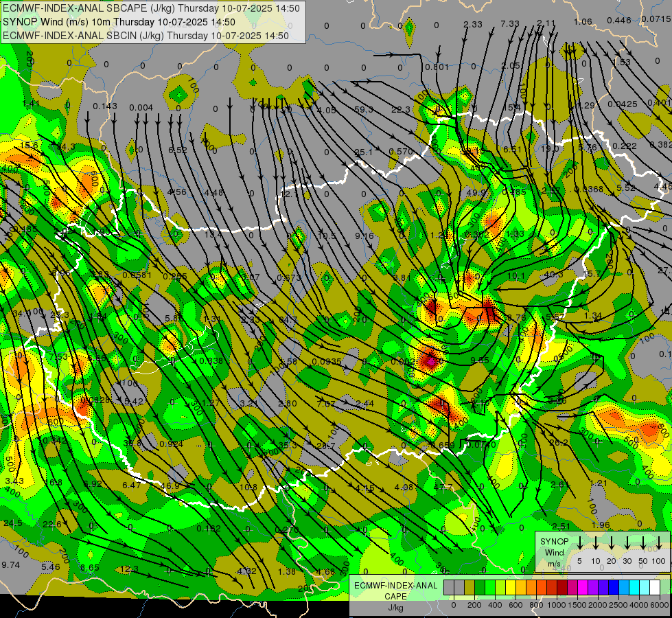Viewport: 672px width, 618px height.
Task: Select the white swatch ending at 6000
Action: click(655, 588)
